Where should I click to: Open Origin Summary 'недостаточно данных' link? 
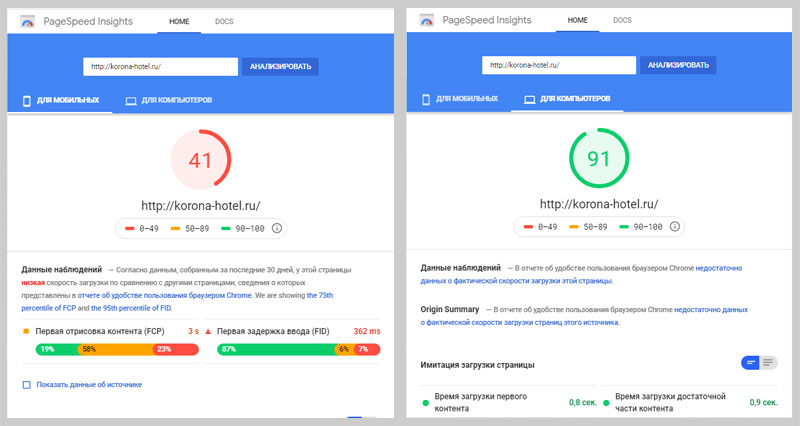(x=584, y=316)
